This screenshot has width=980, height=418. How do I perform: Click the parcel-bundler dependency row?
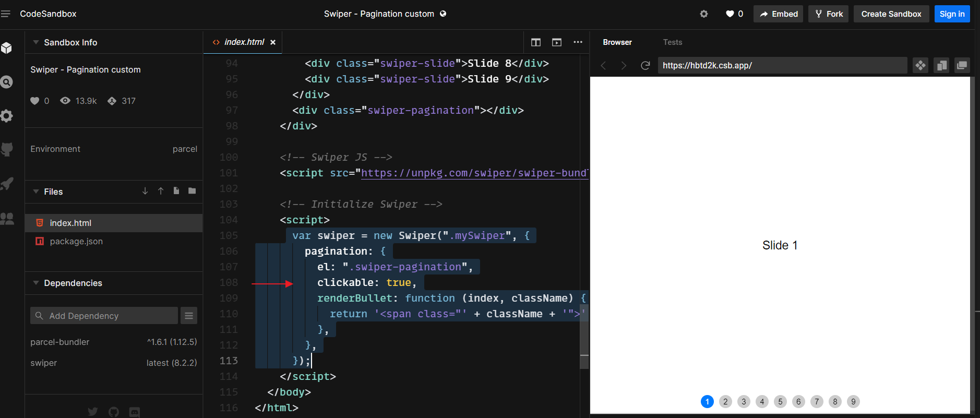point(114,342)
